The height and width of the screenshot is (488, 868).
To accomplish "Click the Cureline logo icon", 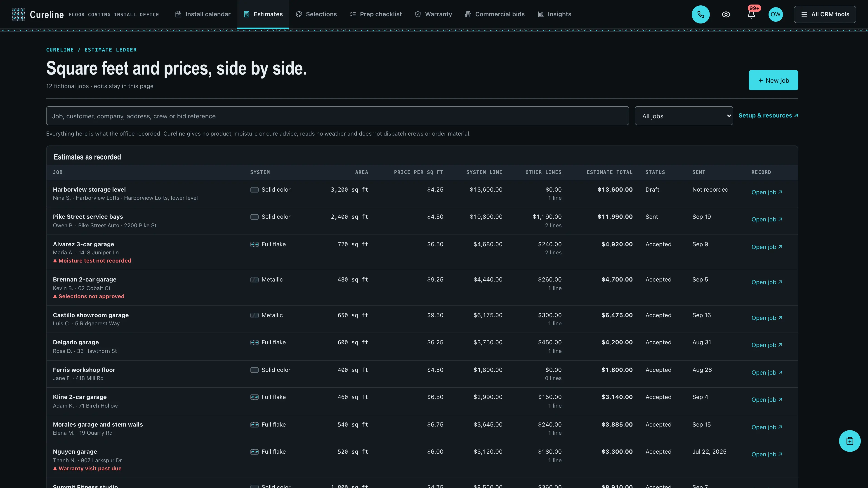I will point(18,14).
